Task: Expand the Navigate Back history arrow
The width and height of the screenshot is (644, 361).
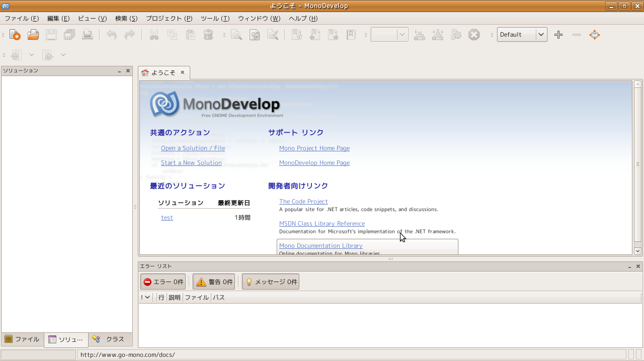Action: (x=32, y=55)
